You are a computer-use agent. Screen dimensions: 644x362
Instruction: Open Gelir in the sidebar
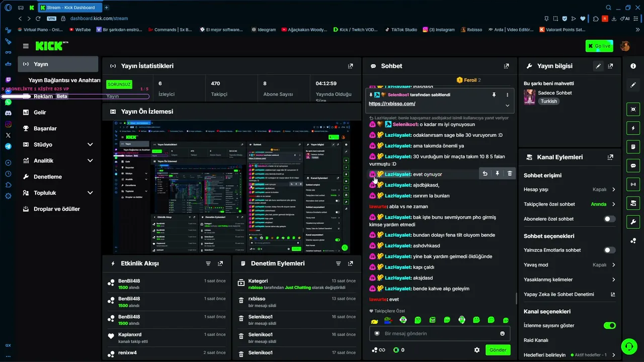58,113
